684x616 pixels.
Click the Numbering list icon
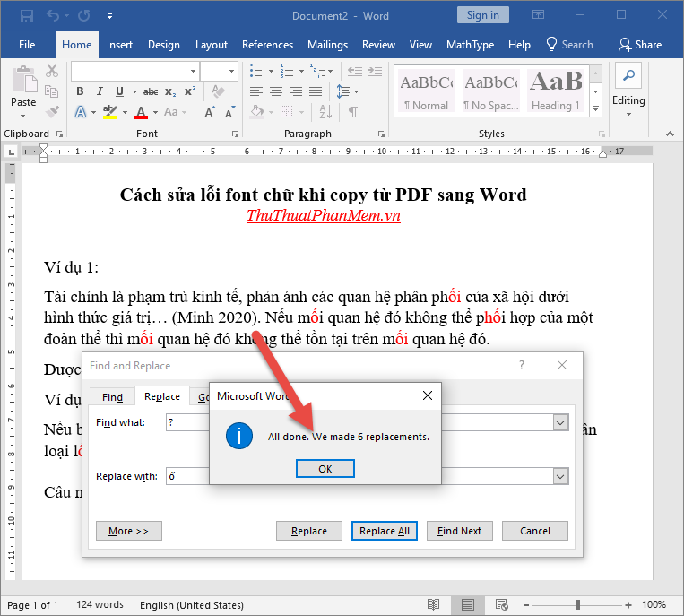[x=287, y=70]
